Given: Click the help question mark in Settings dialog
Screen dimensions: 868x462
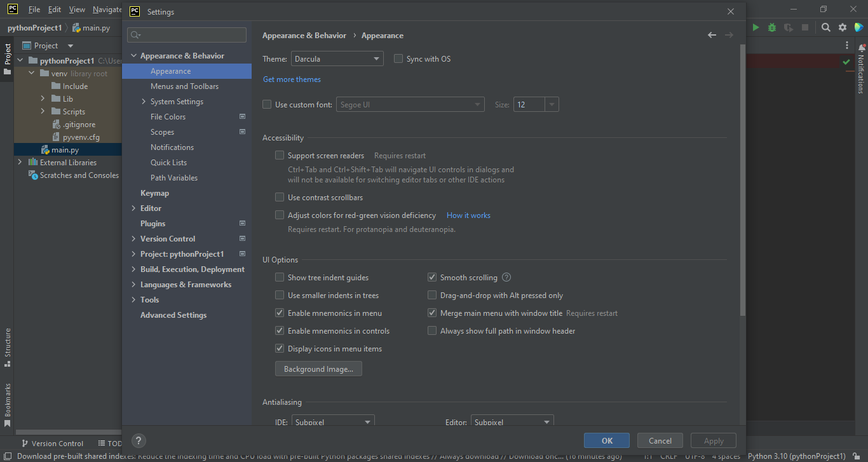Looking at the screenshot, I should click(139, 440).
